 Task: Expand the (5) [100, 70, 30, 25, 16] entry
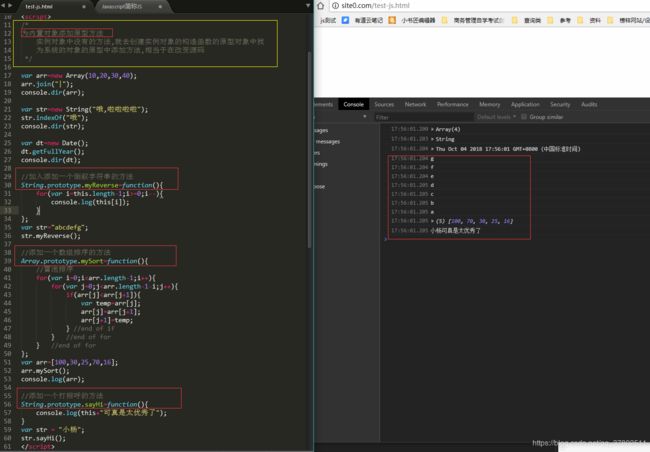(432, 221)
